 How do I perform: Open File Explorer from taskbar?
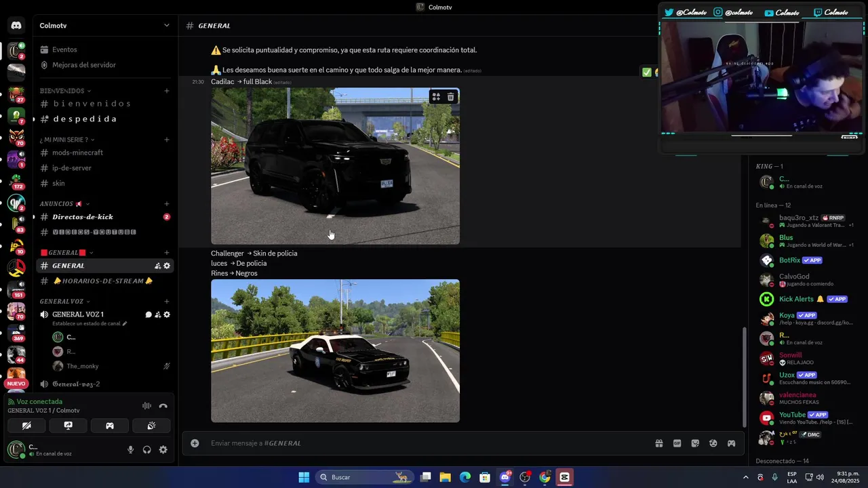pos(446,477)
